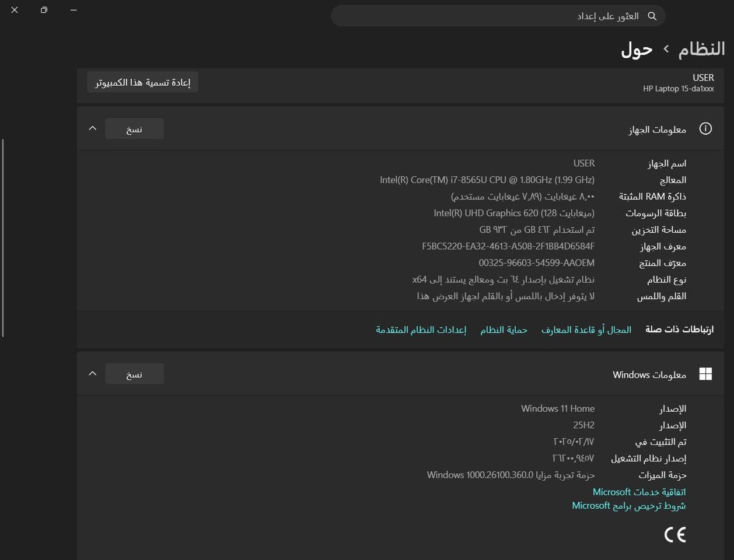The image size is (734, 560).
Task: Click the العثور على إعداد search field
Action: point(498,16)
